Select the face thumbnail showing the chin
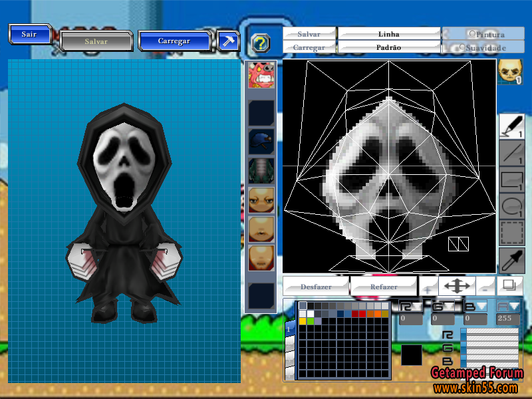The image size is (532, 399). point(261,259)
